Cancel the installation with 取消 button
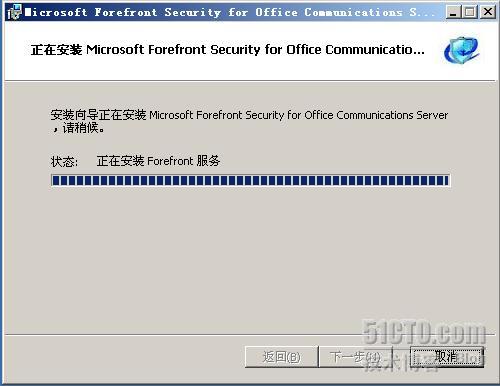The image size is (500, 386). click(447, 357)
